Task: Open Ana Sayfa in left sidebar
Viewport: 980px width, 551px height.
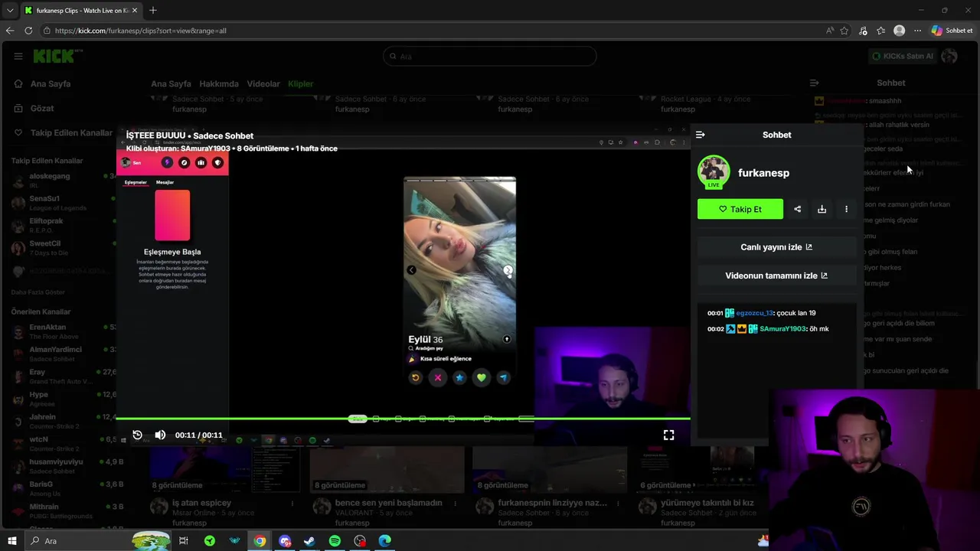Action: pyautogui.click(x=51, y=83)
